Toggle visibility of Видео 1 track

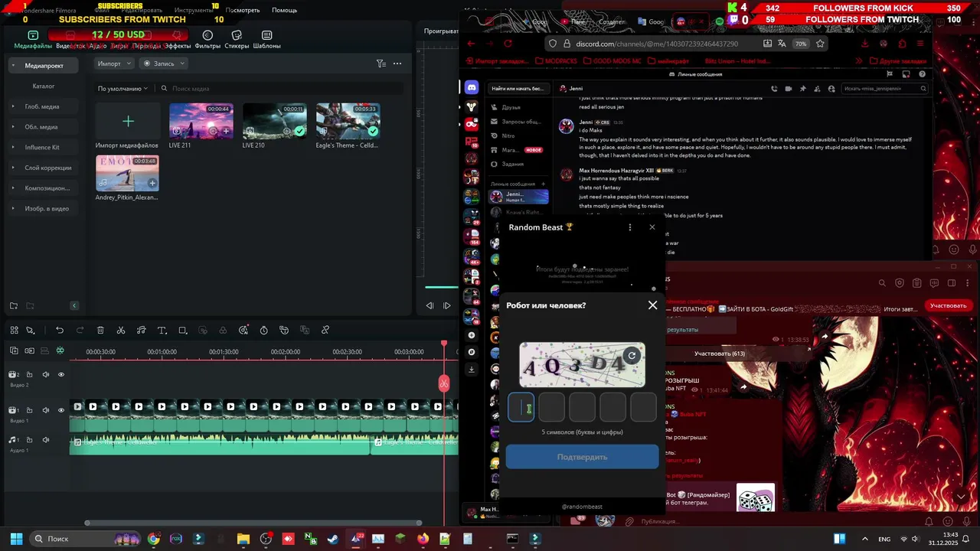tap(61, 410)
